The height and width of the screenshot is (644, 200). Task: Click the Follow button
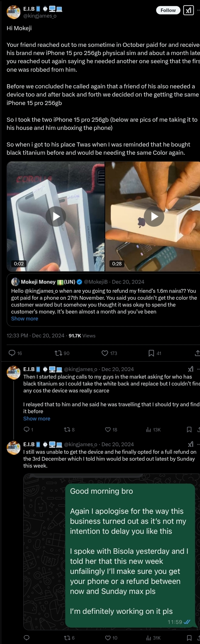(168, 10)
